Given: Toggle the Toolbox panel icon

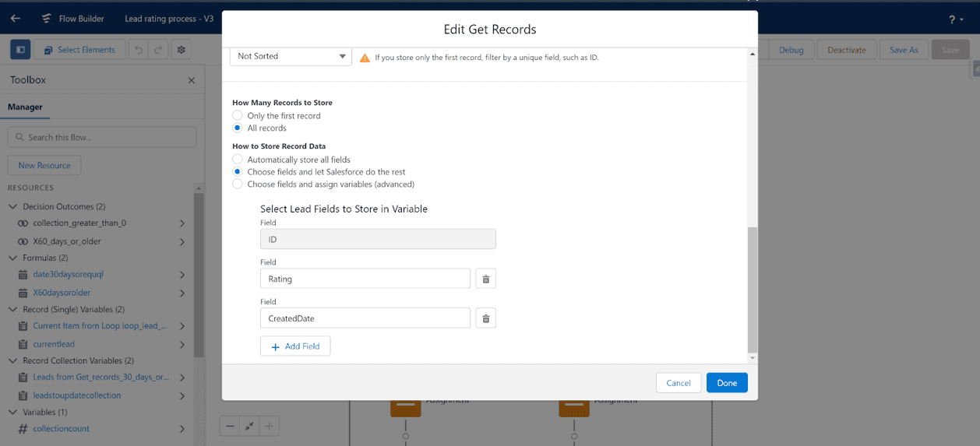Looking at the screenshot, I should (x=20, y=50).
